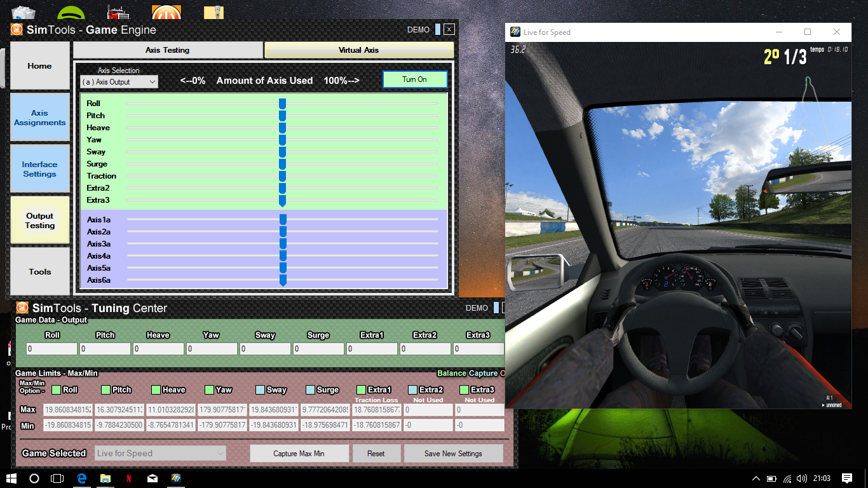Click Live for Speed title bar icon
The image size is (868, 488).
[515, 32]
